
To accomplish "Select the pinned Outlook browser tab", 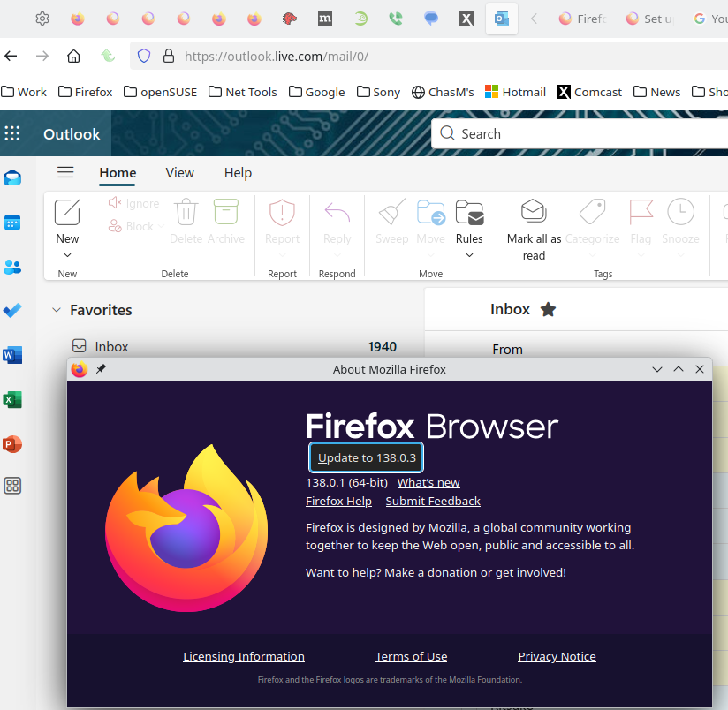I will point(502,19).
